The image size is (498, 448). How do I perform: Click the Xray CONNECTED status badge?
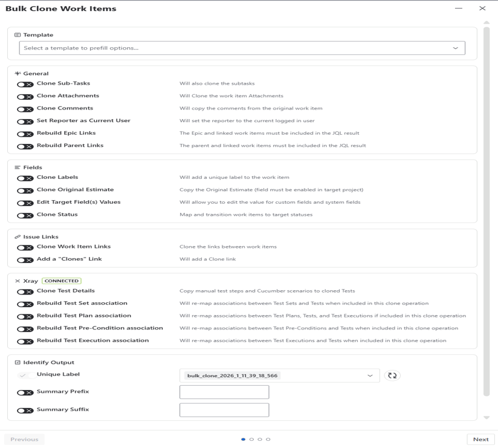[x=61, y=281]
